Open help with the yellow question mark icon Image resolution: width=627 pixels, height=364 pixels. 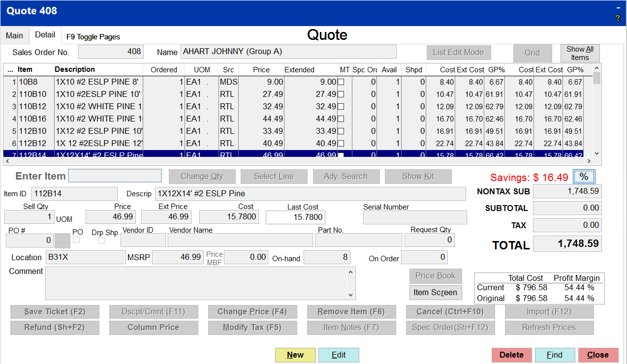618,18
